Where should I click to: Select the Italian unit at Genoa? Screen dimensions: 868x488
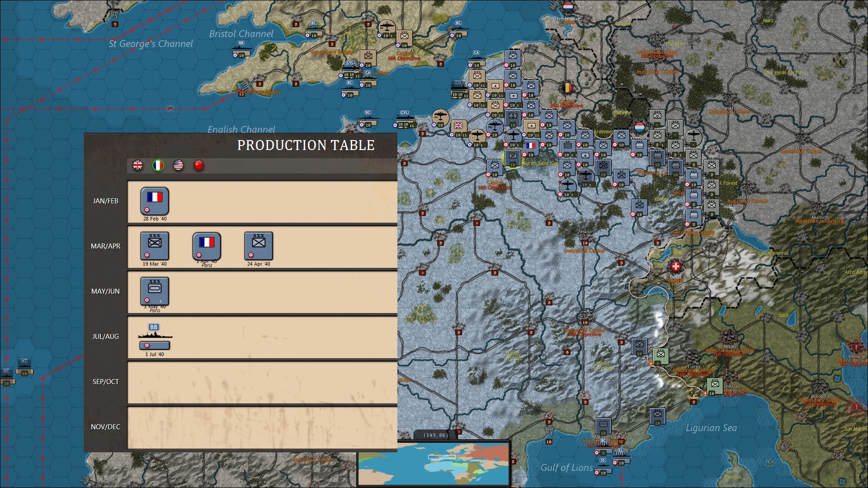coord(715,387)
